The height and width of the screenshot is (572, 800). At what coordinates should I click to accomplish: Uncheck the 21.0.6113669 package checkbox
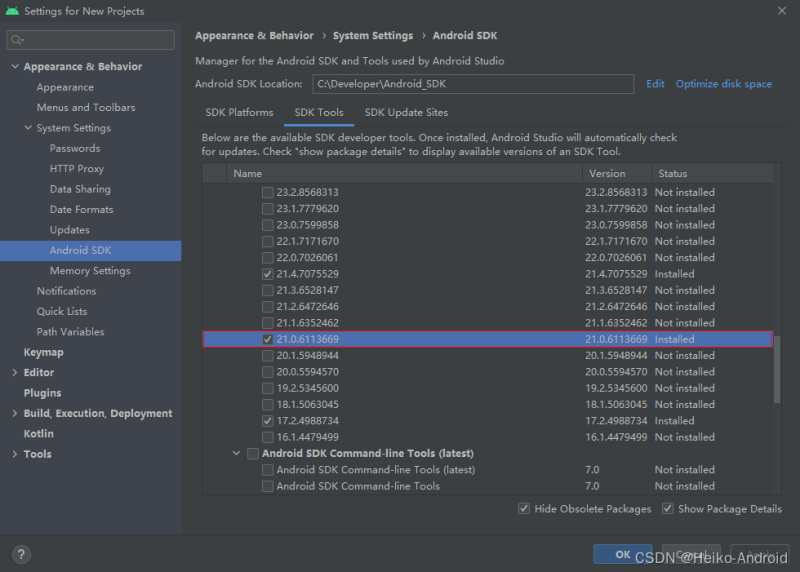[x=267, y=339]
